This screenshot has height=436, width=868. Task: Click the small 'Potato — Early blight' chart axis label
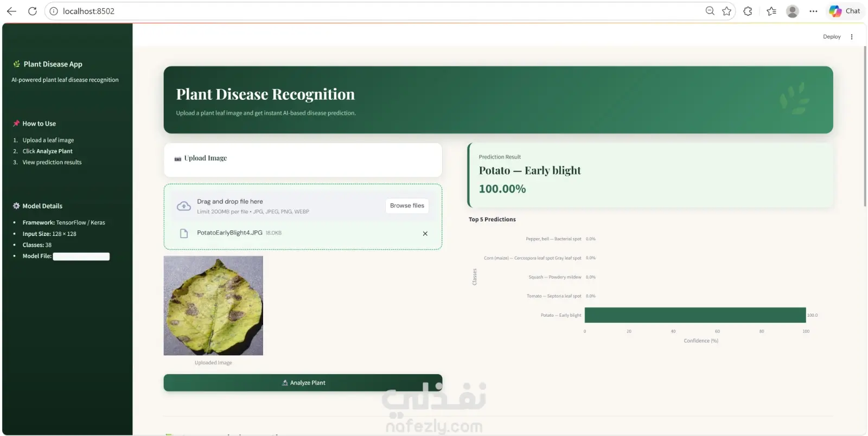561,316
